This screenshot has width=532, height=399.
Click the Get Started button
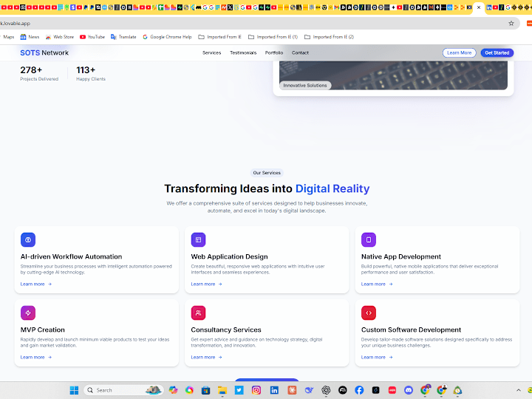click(x=497, y=53)
